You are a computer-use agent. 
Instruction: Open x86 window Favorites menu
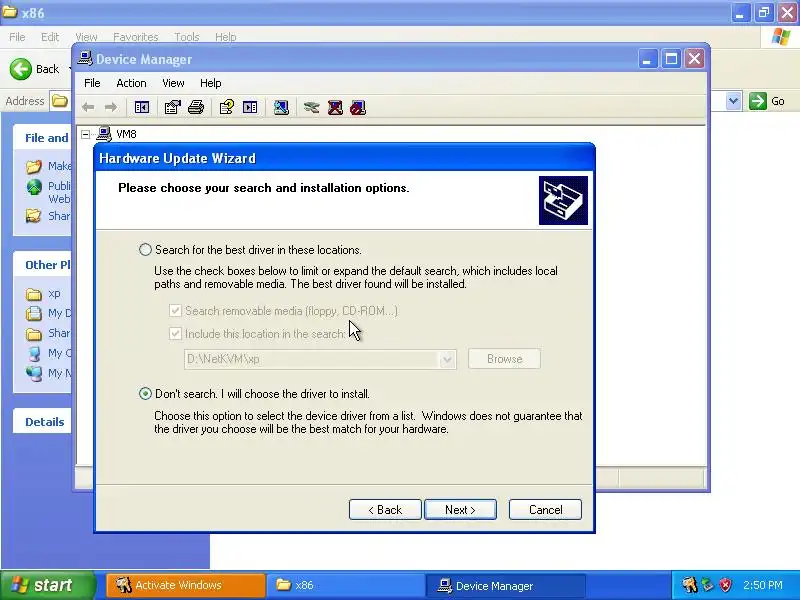136,37
